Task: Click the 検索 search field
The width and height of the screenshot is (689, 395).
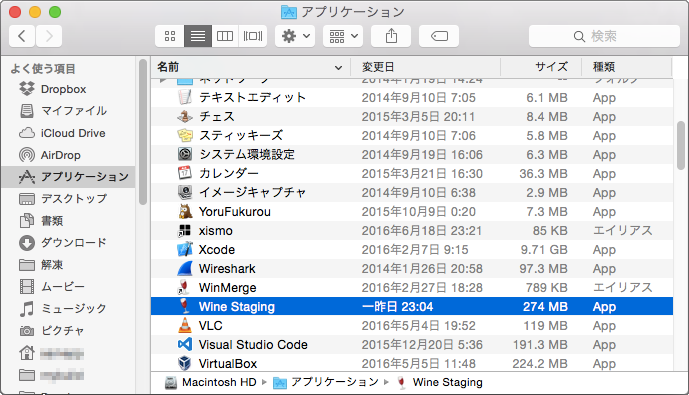Action: [604, 36]
